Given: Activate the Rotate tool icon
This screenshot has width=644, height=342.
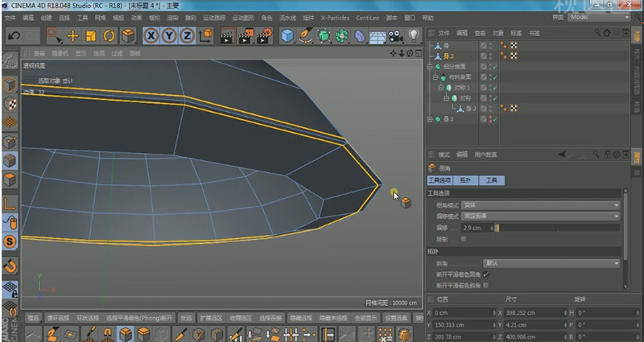Looking at the screenshot, I should point(109,35).
